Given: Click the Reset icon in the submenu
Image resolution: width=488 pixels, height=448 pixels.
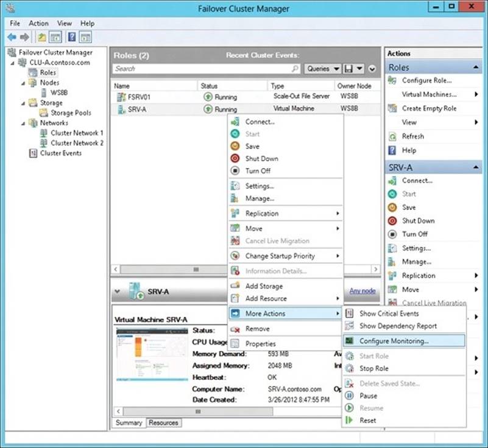Looking at the screenshot, I should coord(350,421).
